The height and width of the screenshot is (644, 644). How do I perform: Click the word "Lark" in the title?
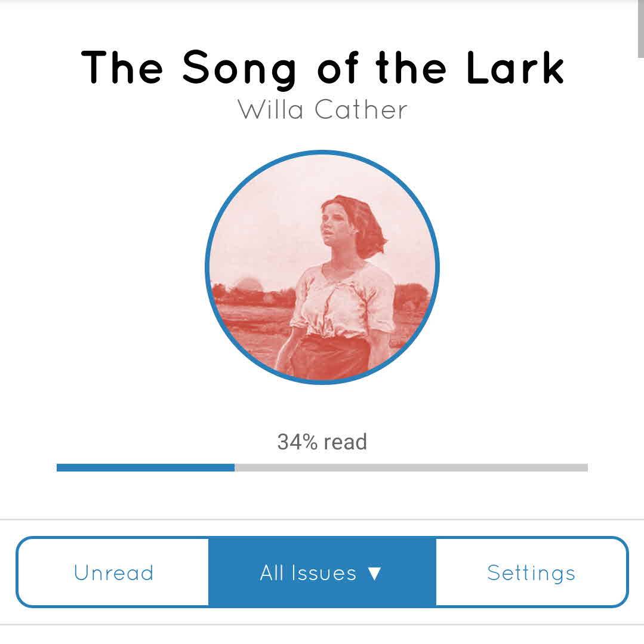(x=514, y=66)
